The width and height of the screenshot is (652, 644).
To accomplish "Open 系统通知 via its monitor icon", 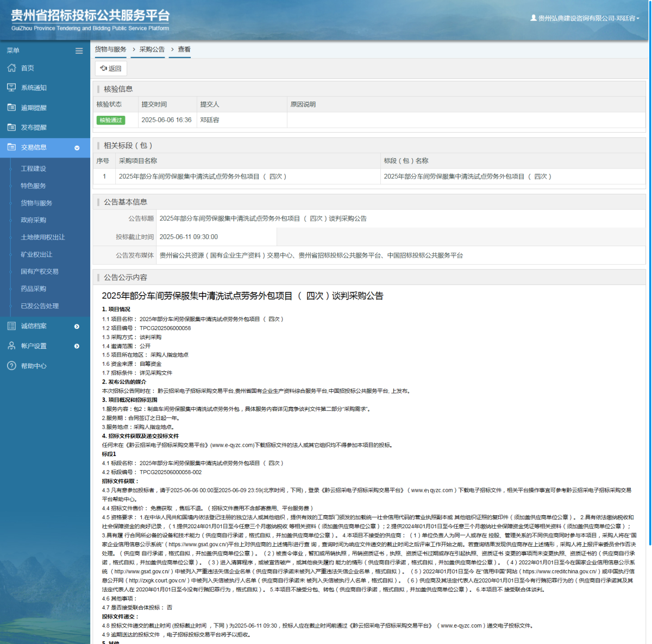I will 11,87.
